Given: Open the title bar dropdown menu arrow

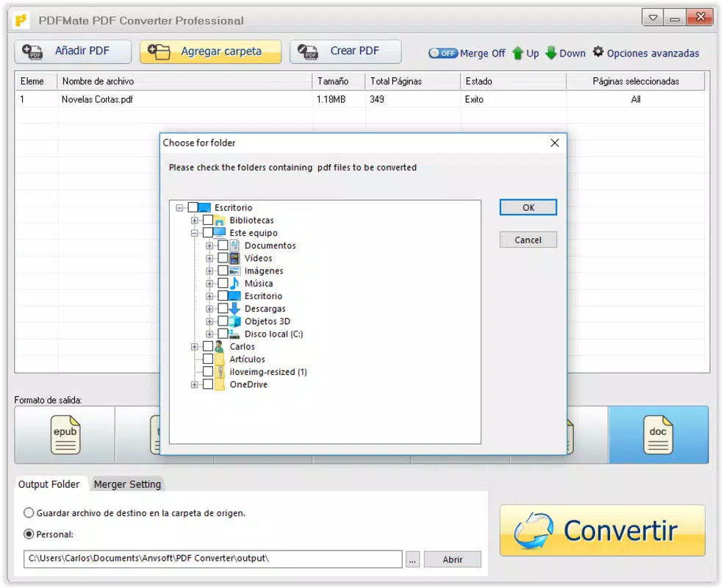Looking at the screenshot, I should point(653,18).
